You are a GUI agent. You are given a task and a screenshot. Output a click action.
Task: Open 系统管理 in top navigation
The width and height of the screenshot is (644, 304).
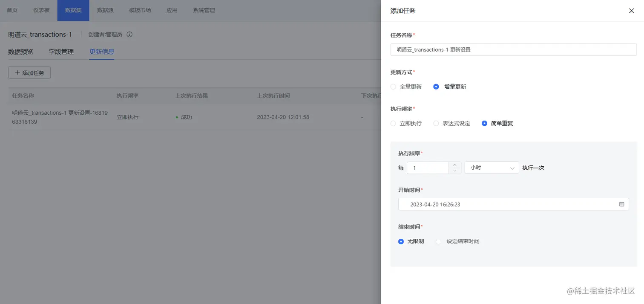204,10
